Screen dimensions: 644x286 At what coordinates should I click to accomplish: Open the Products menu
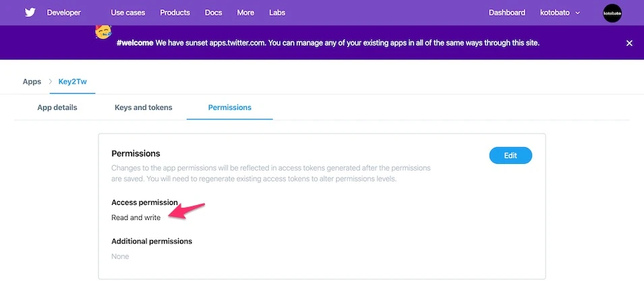pos(175,13)
